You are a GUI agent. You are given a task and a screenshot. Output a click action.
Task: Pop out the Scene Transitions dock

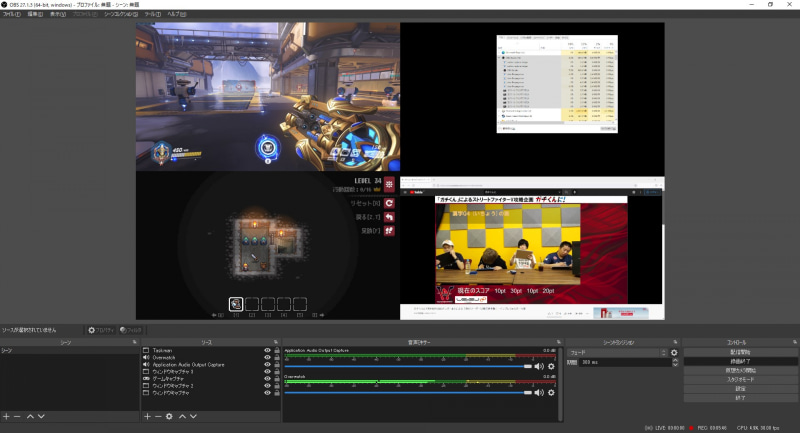(675, 342)
